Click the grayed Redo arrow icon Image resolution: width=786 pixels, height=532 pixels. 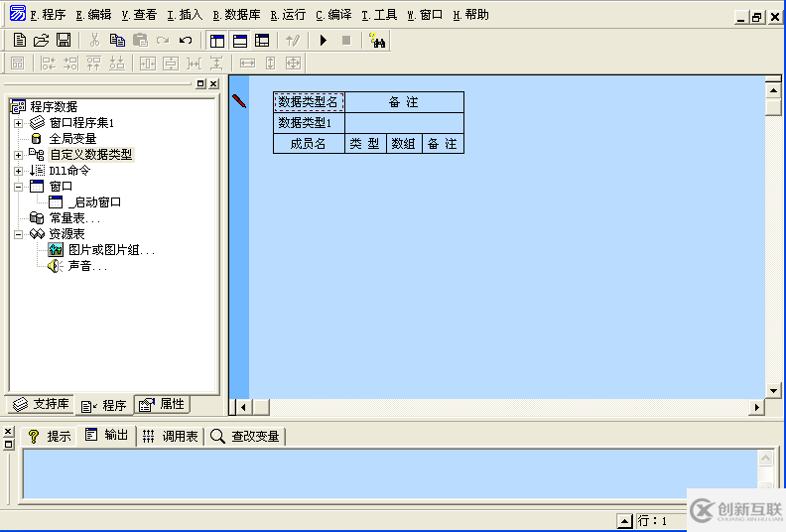coord(163,40)
